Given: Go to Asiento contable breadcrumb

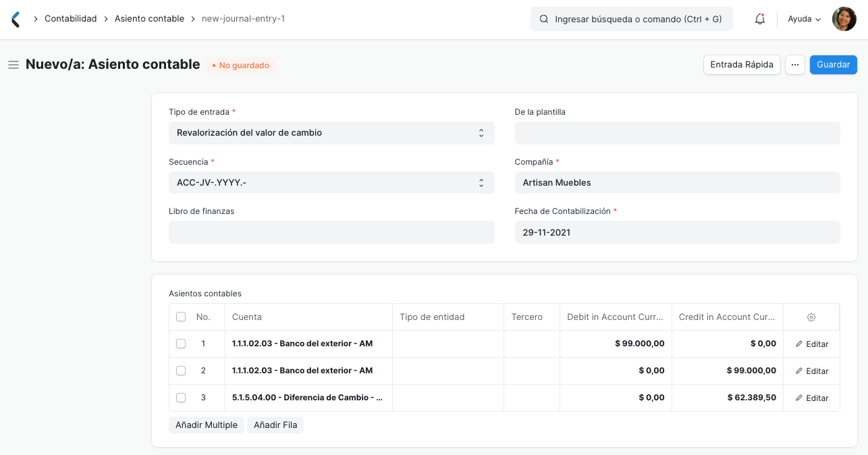Looking at the screenshot, I should click(x=149, y=19).
